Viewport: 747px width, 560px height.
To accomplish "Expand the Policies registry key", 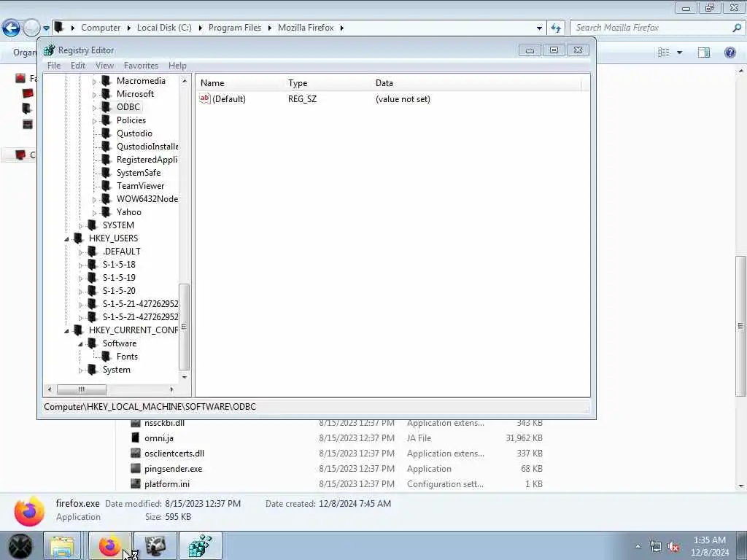I will pos(94,121).
